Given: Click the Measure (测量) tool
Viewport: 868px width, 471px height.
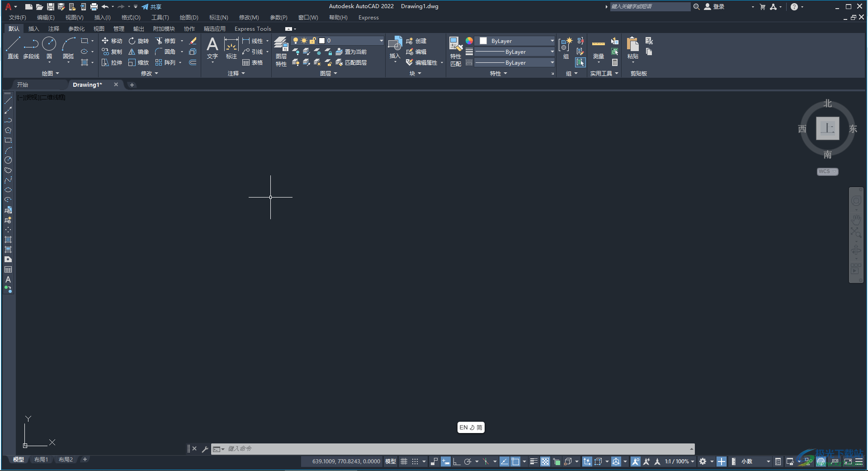Looking at the screenshot, I should tap(599, 48).
